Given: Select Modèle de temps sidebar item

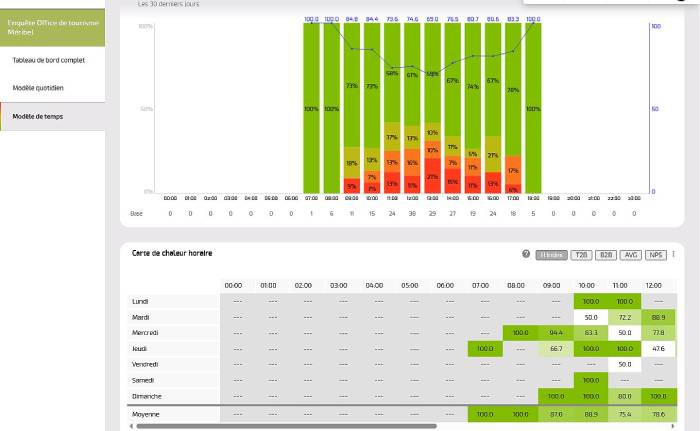Looking at the screenshot, I should [x=38, y=116].
